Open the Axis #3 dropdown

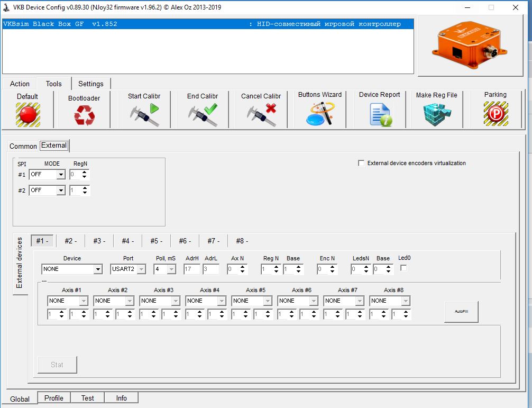point(160,301)
